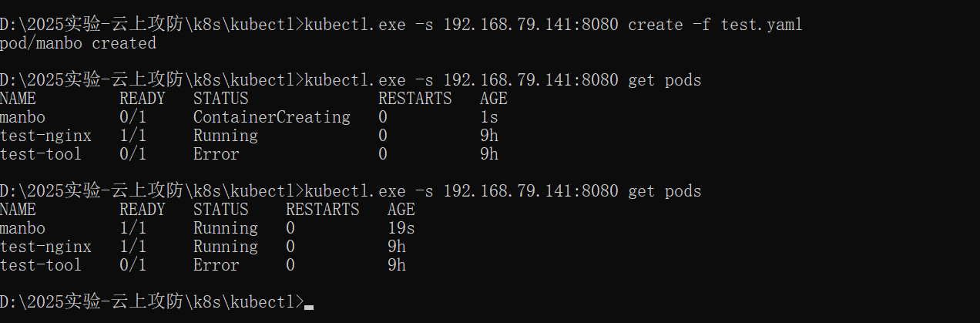Click the test.yaml filename in the create command
The width and height of the screenshot is (980, 323).
click(761, 25)
